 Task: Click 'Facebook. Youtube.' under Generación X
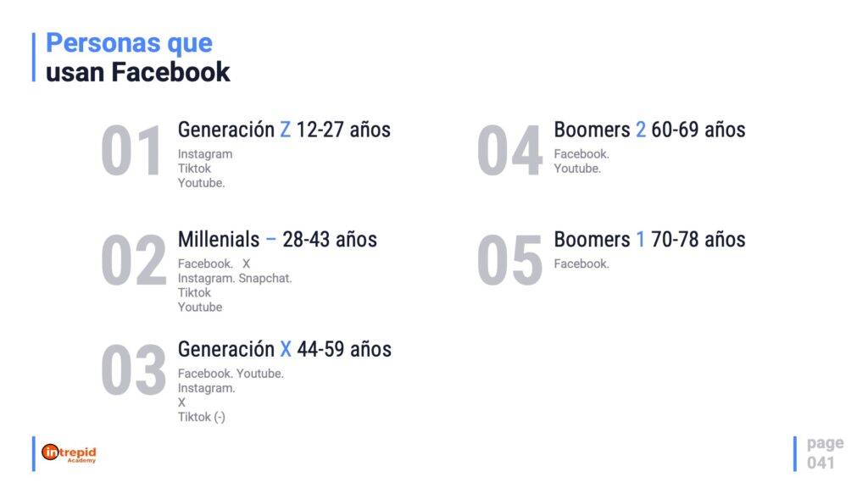click(x=231, y=374)
